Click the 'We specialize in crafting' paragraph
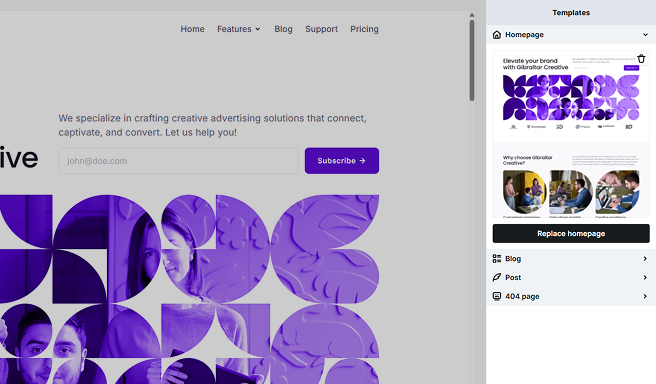This screenshot has height=384, width=656. click(x=213, y=125)
